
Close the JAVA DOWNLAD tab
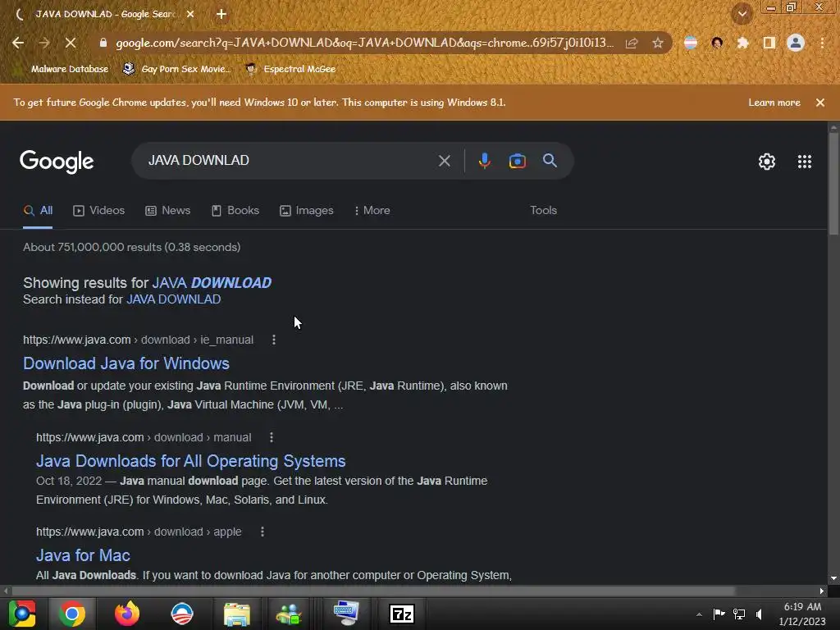click(190, 14)
